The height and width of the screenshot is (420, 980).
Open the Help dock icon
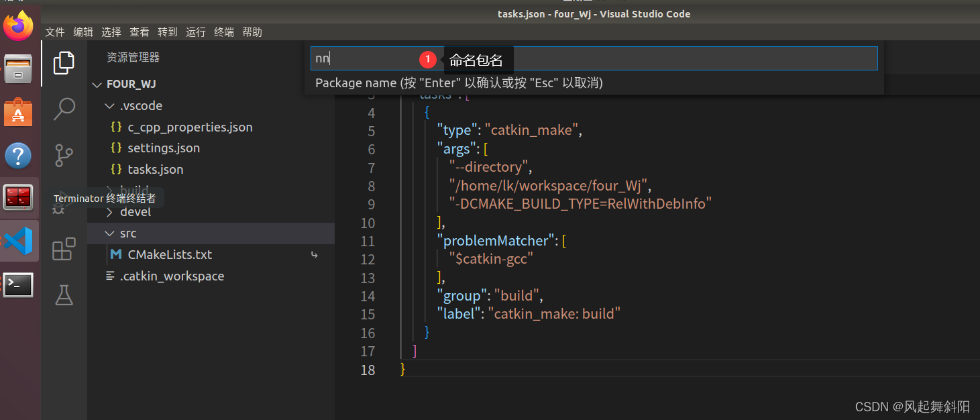(18, 156)
